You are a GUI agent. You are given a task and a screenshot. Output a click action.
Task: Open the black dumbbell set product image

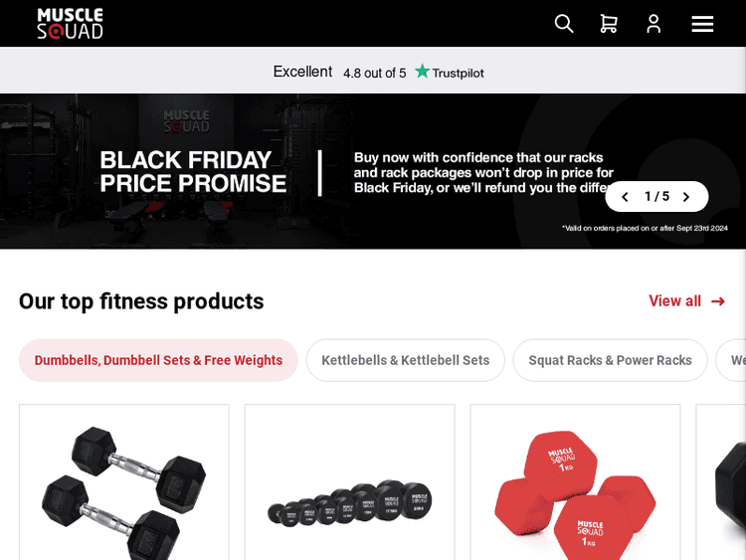coord(349,502)
